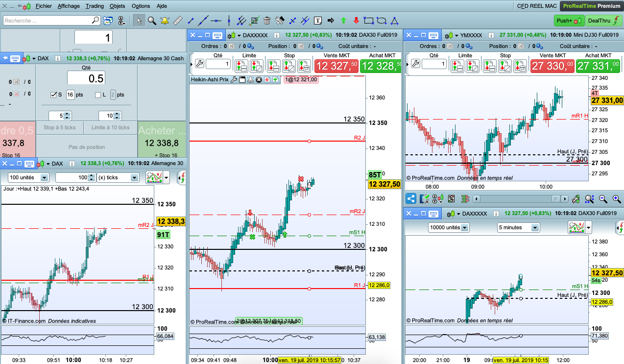624x364 pixels.
Task: Click Achat MKT 27 331 buy button
Action: click(x=599, y=66)
